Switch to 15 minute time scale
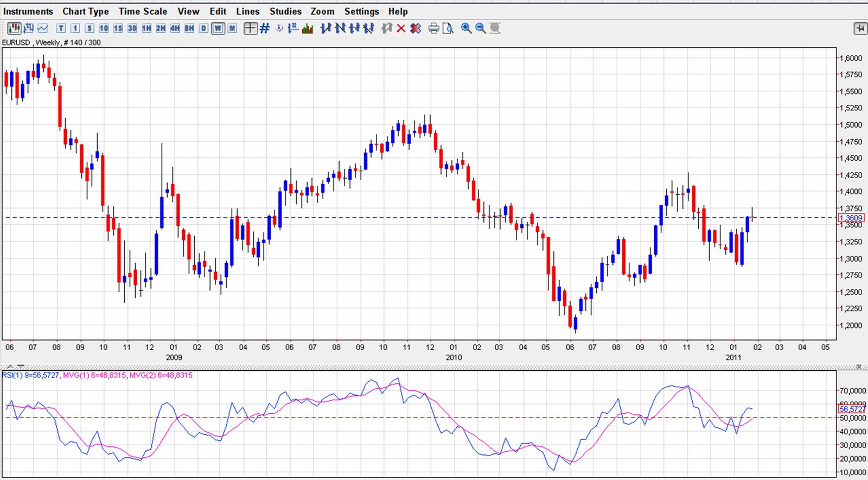The image size is (868, 480). click(x=118, y=28)
